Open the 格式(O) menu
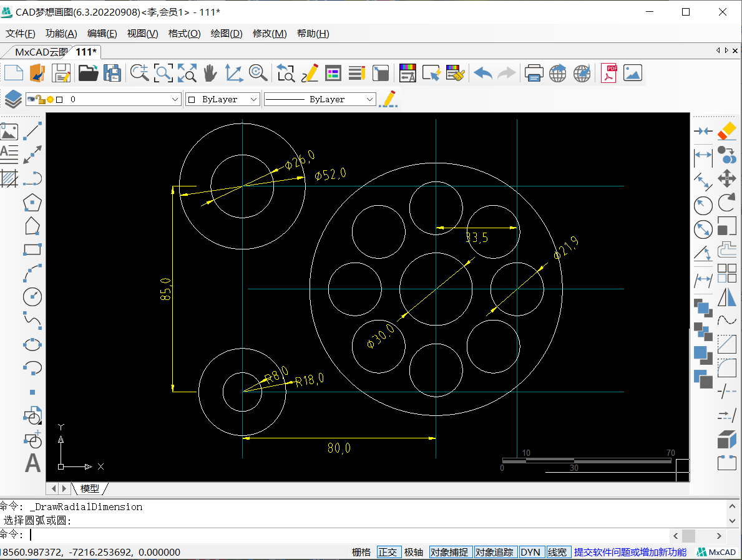This screenshot has width=742, height=560. tap(185, 34)
